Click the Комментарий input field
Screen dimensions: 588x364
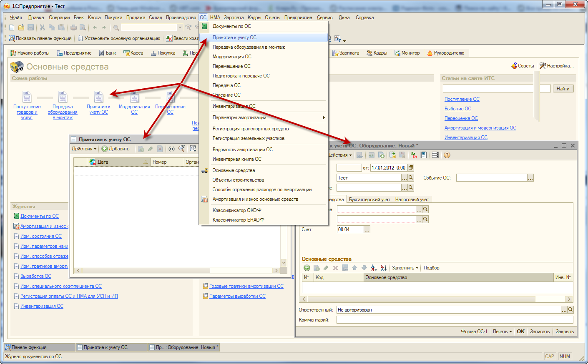[x=455, y=320]
